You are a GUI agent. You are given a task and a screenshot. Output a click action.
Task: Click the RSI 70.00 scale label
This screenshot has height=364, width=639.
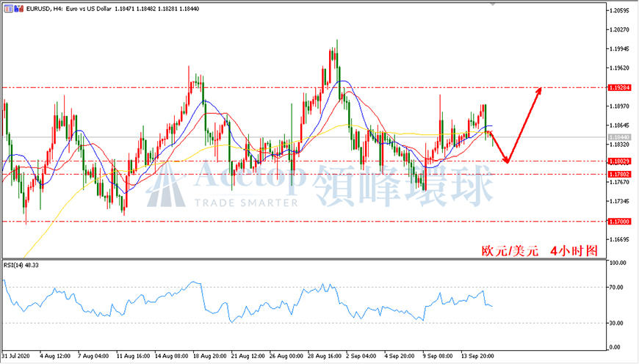click(617, 287)
